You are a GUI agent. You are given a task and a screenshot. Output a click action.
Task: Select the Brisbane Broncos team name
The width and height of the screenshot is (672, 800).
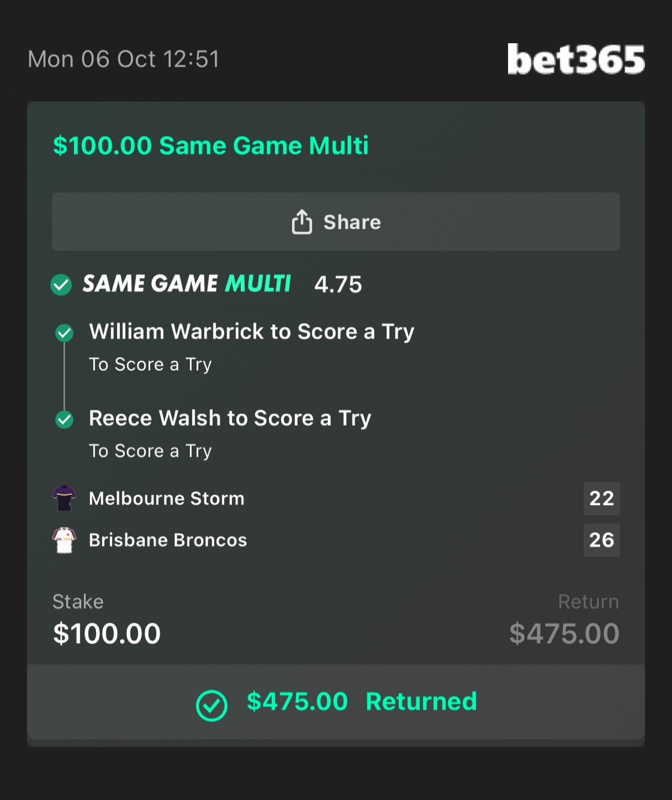click(168, 540)
